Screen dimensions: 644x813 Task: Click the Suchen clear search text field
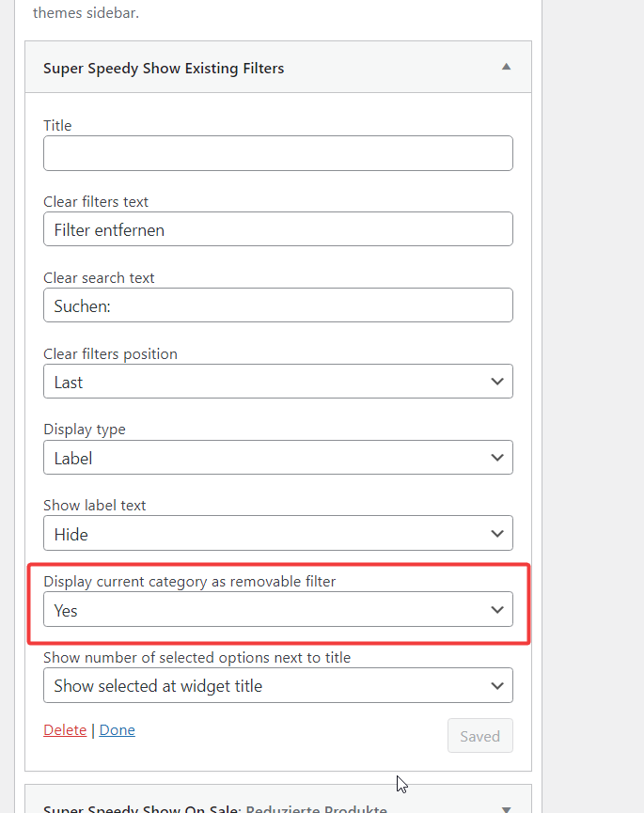(277, 305)
